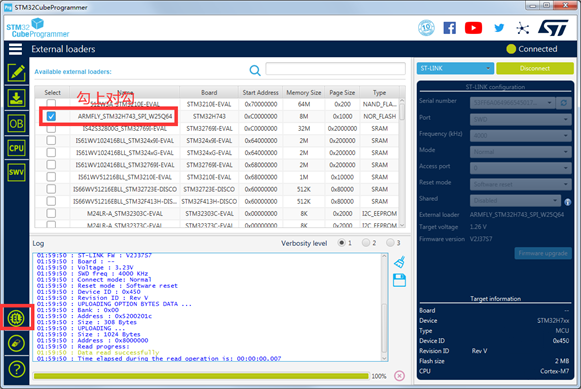The height and width of the screenshot is (389, 581).
Task: Clear the log with broom icon
Action: pyautogui.click(x=399, y=262)
